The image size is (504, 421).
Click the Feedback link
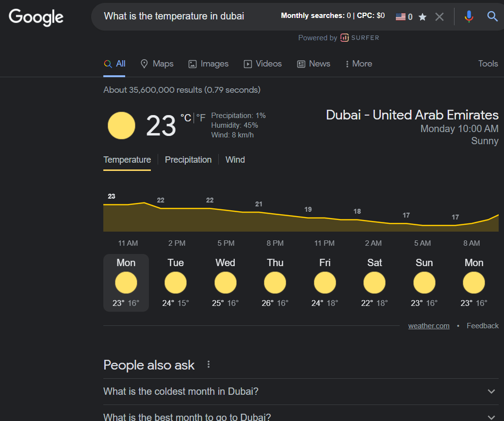click(482, 326)
